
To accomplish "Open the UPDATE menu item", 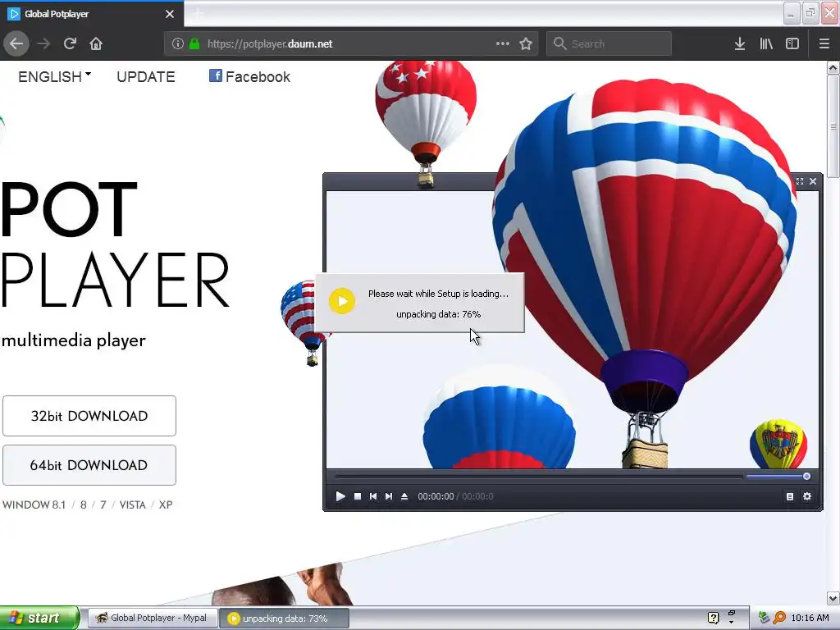I will pos(146,77).
